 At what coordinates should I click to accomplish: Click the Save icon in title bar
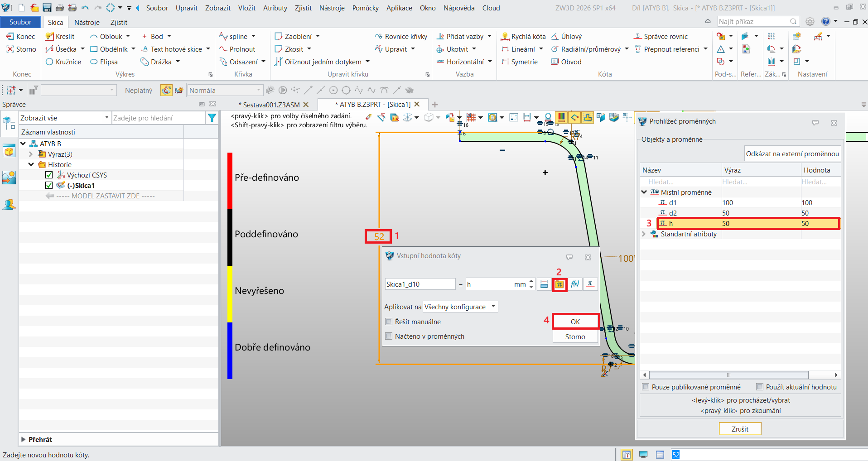coord(47,8)
